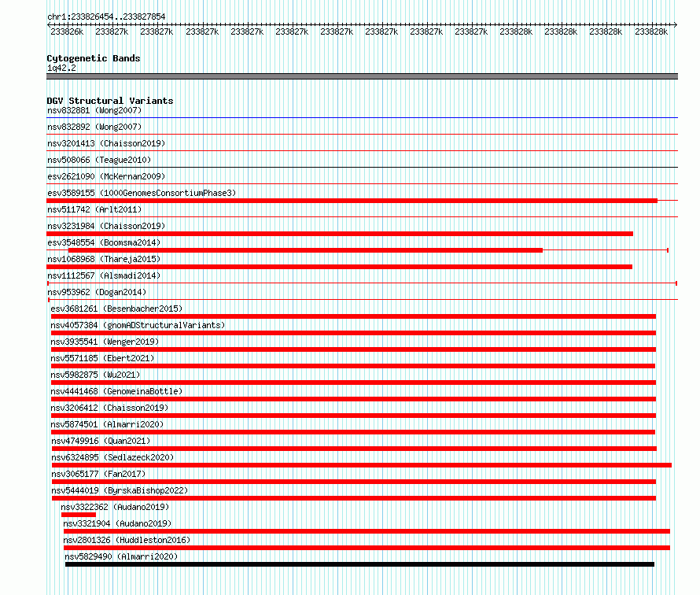Click the red nsv6324895 variant bar

[362, 465]
